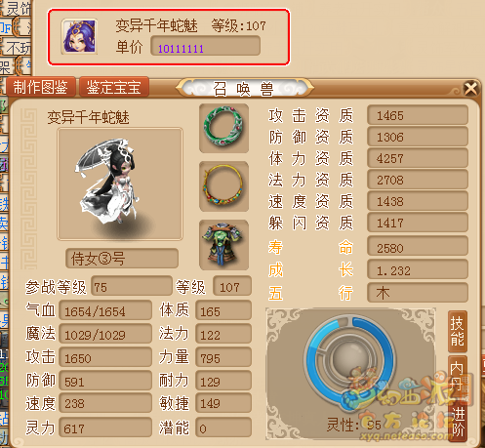Click the white-dressed pet model preview

pos(120,184)
